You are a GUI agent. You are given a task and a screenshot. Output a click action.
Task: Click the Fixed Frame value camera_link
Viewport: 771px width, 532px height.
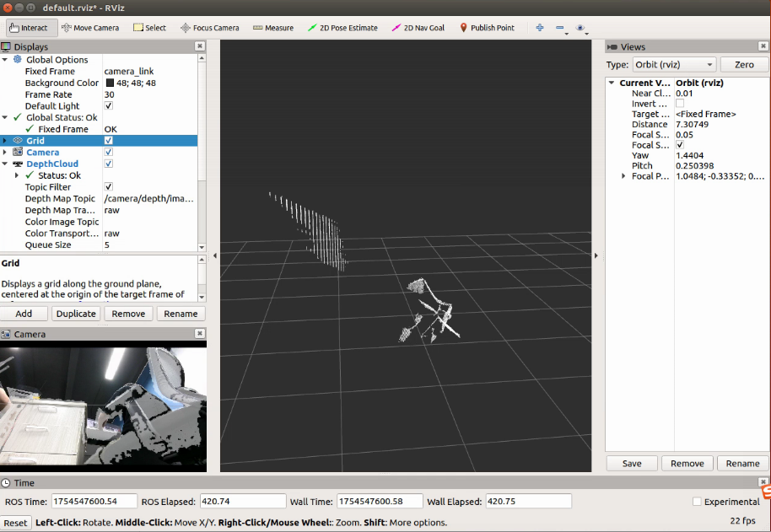129,71
